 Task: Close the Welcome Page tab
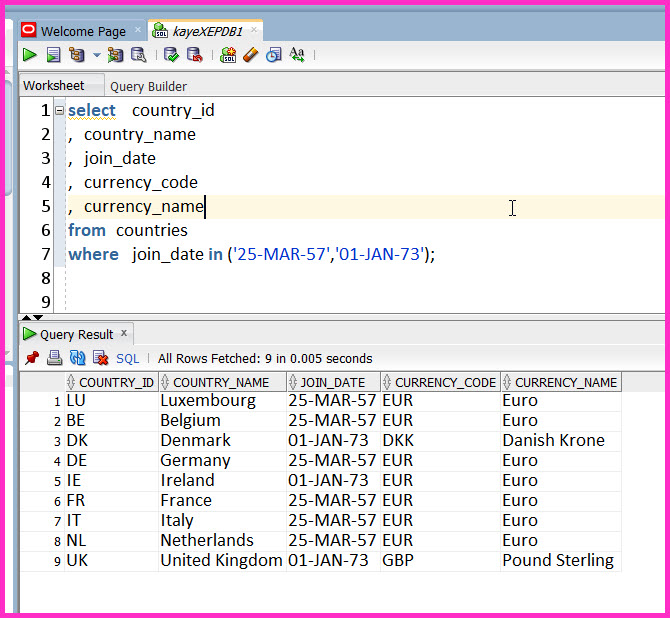(x=138, y=29)
